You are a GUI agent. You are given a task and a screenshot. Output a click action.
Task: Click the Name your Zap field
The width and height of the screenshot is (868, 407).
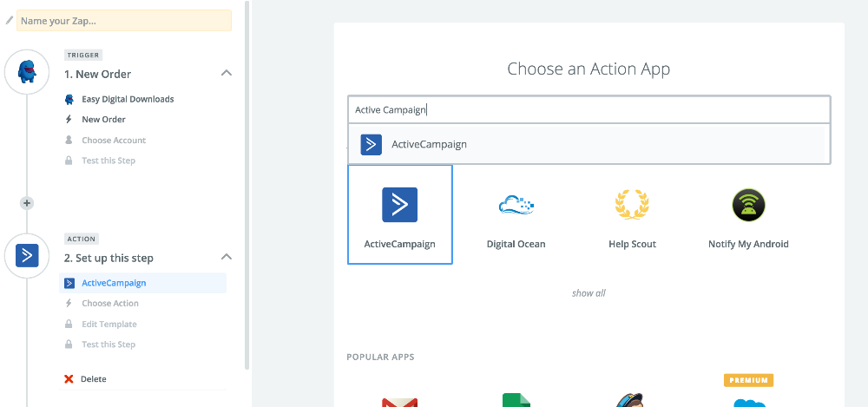[x=124, y=21]
